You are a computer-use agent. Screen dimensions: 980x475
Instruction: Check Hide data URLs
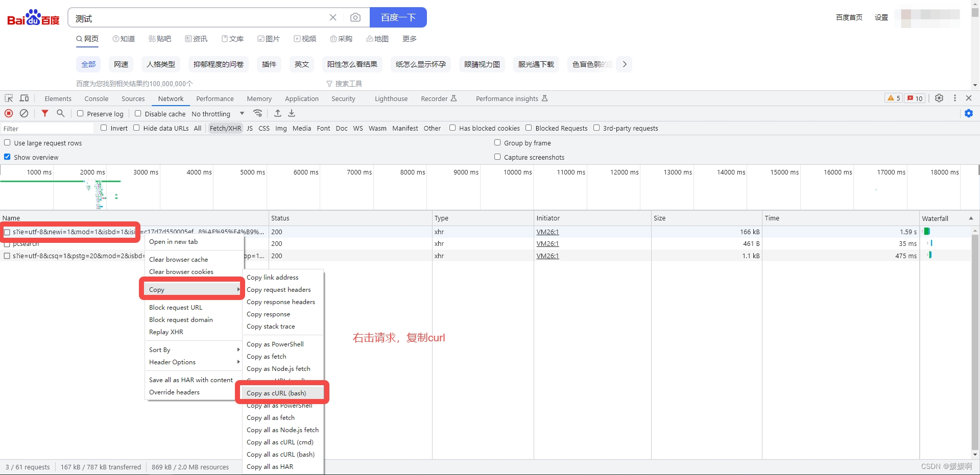(136, 128)
